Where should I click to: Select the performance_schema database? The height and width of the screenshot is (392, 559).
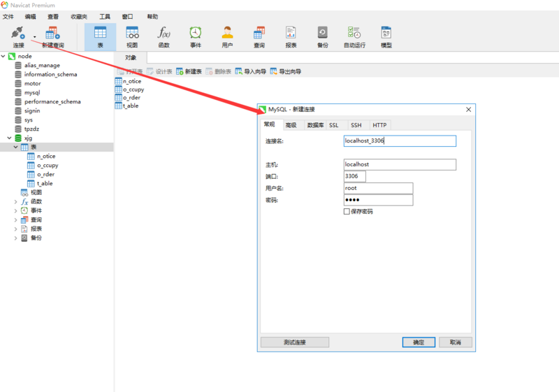pos(52,101)
